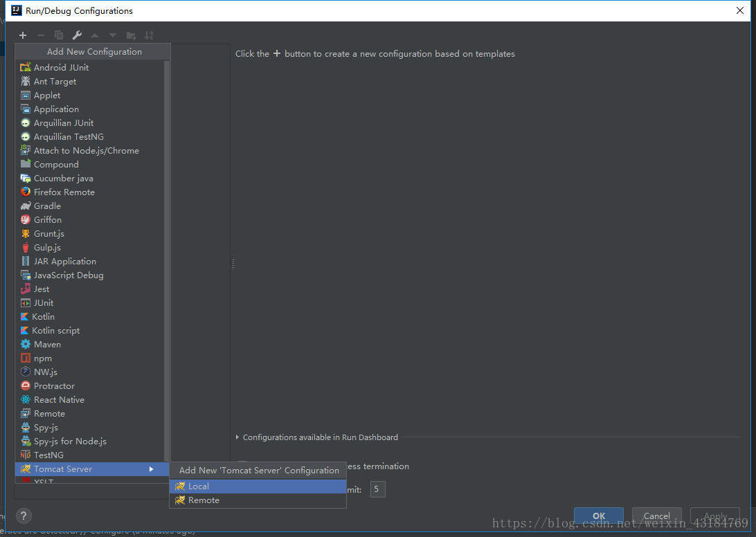Select Remote Tomcat Server option
The height and width of the screenshot is (537, 756).
(258, 500)
